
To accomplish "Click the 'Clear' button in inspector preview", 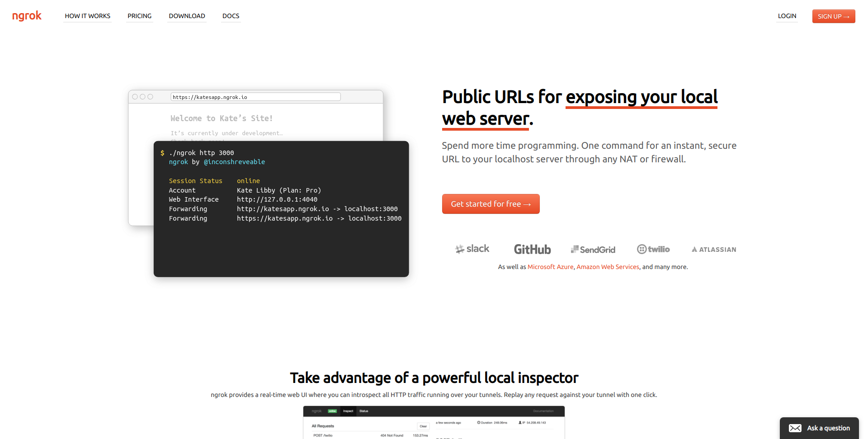I will coord(423,426).
